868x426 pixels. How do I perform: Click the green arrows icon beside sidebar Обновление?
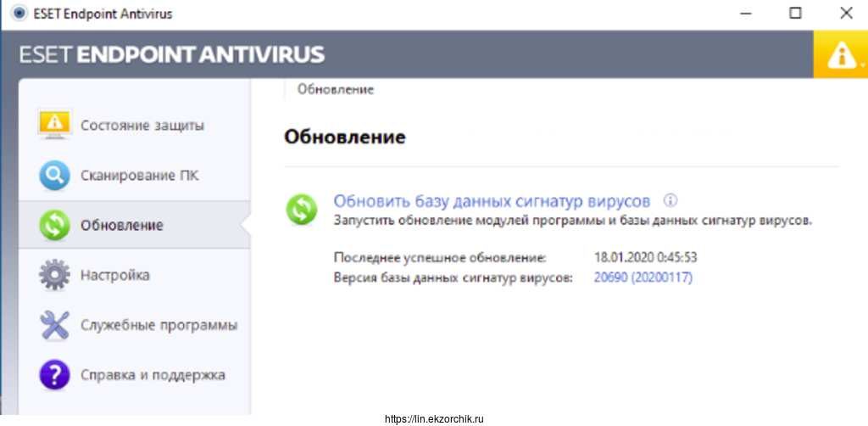[55, 226]
